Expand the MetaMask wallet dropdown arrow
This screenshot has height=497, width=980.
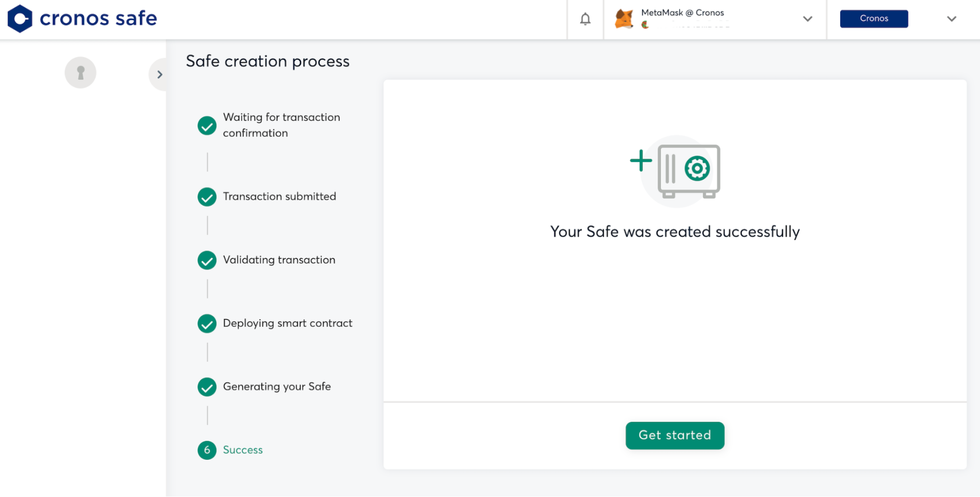(x=807, y=19)
